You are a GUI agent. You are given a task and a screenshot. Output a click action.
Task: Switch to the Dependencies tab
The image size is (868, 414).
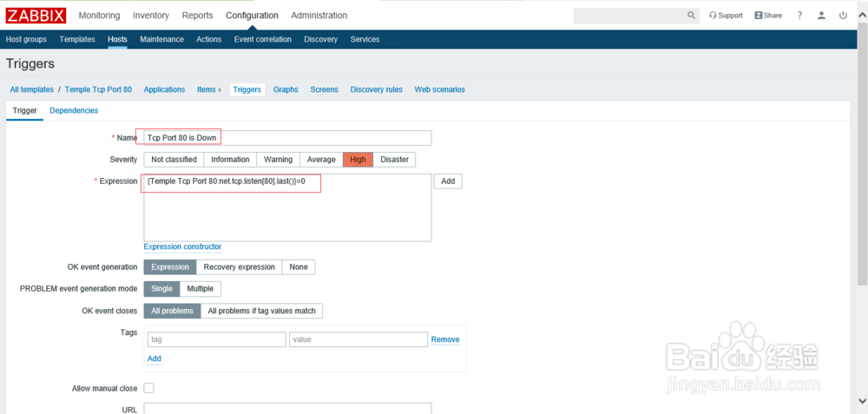[x=74, y=110]
